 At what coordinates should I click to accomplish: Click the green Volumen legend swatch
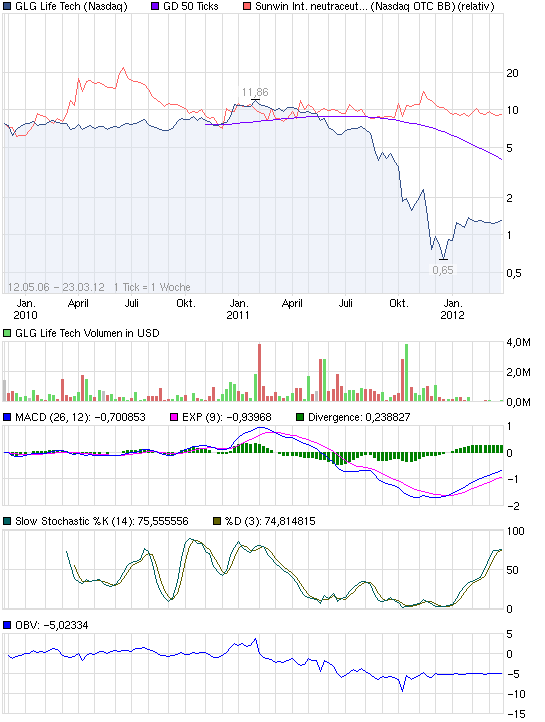click(x=7, y=333)
